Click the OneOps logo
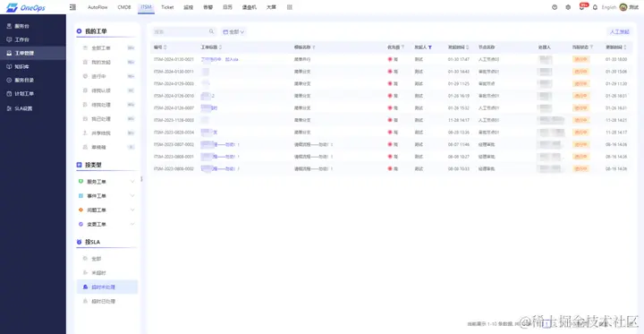The height and width of the screenshot is (334, 644). pos(25,7)
